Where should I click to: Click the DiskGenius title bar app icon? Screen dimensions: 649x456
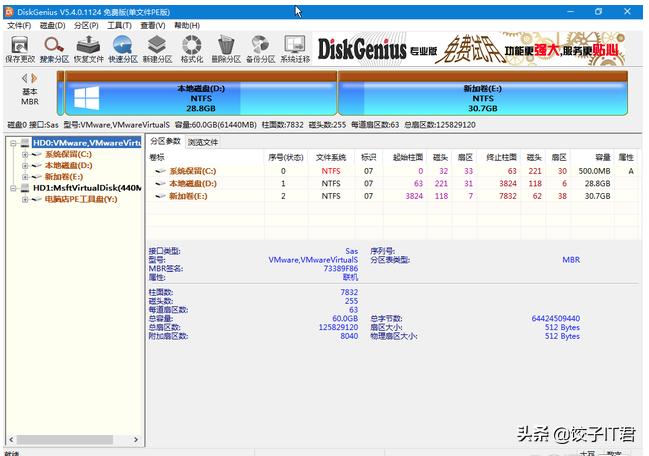click(x=9, y=12)
